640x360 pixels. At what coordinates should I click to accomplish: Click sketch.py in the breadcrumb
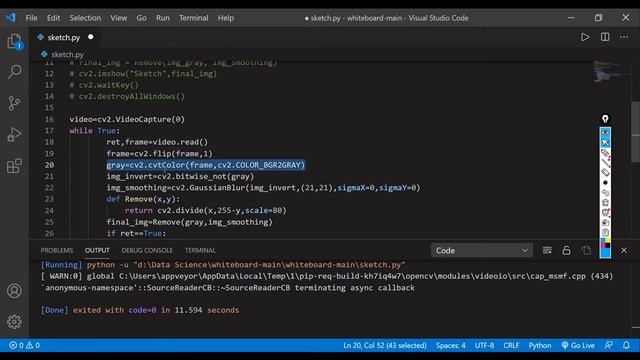click(x=67, y=54)
